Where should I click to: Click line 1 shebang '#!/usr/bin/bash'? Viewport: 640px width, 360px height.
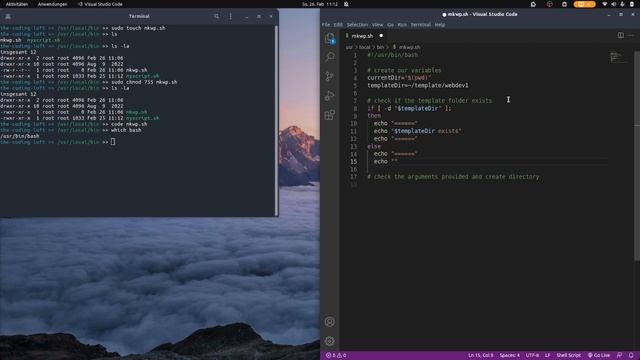(x=393, y=55)
